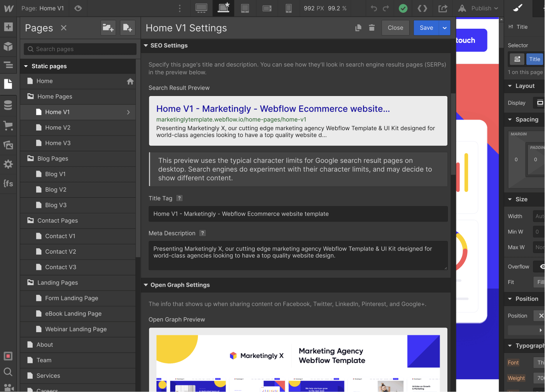Screen dimensions: 545x392
Task: Click the green status checkmark icon
Action: pyautogui.click(x=403, y=8)
